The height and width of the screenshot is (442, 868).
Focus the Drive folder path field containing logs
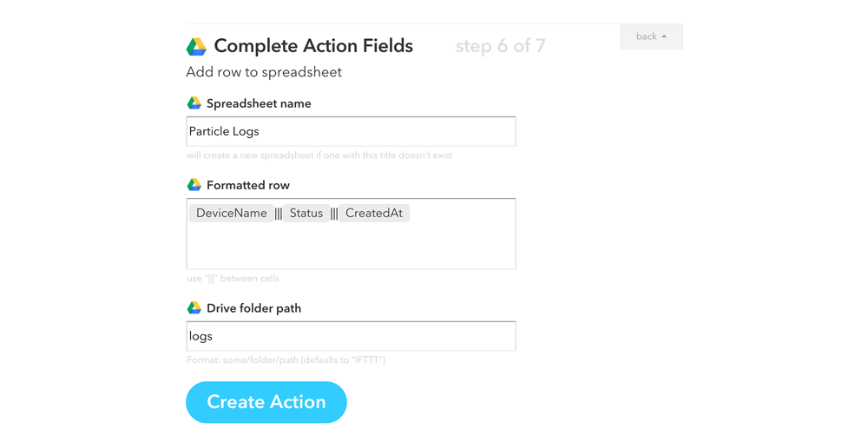coord(351,337)
